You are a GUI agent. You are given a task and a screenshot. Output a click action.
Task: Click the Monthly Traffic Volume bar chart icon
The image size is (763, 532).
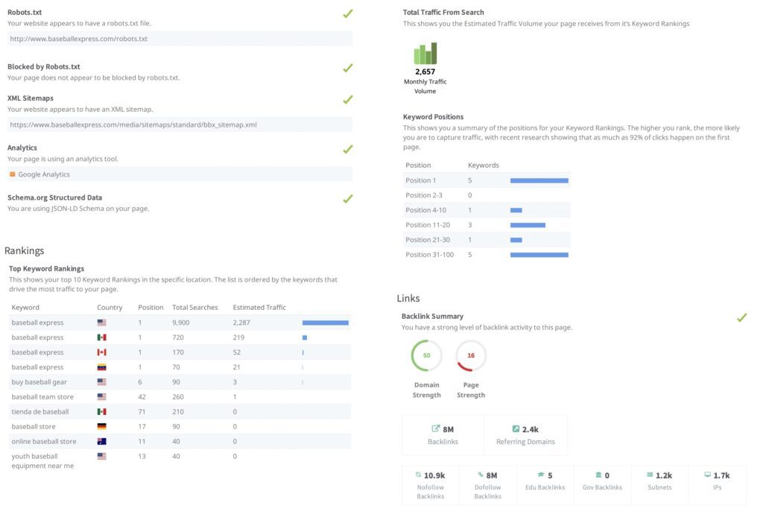[425, 54]
